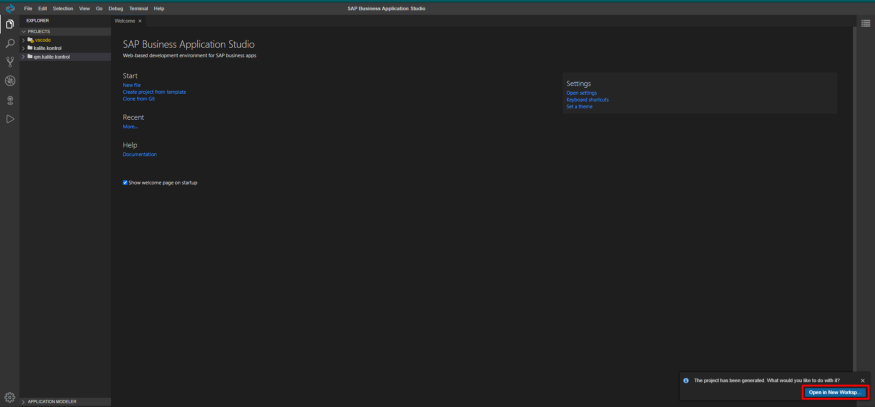Expand the kalite.kontrol folder chevron

[x=23, y=48]
